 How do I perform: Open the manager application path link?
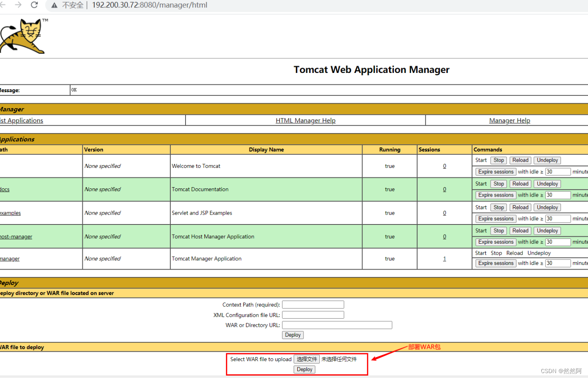pyautogui.click(x=10, y=259)
